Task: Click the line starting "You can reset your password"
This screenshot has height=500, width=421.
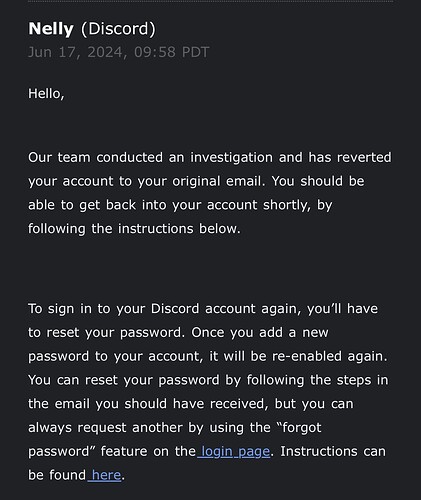Action: [208, 380]
